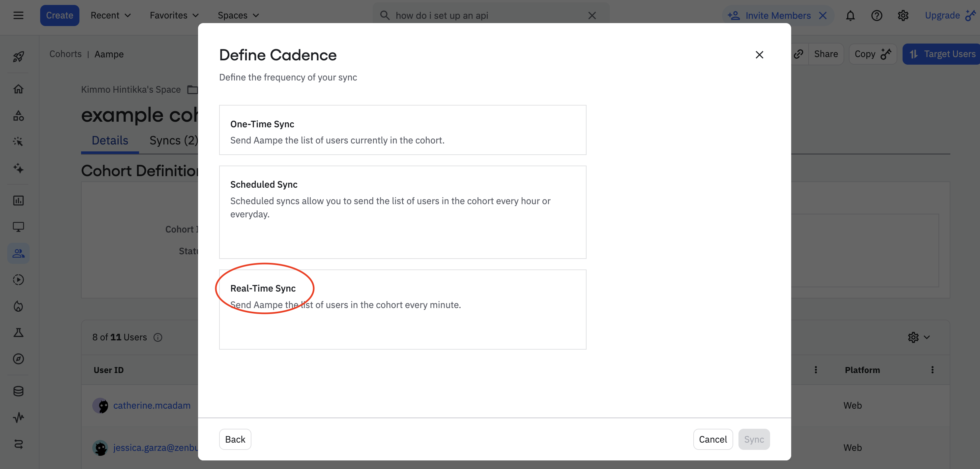980x469 pixels.
Task: Switch to the Syncs (2) tab
Action: coord(173,141)
